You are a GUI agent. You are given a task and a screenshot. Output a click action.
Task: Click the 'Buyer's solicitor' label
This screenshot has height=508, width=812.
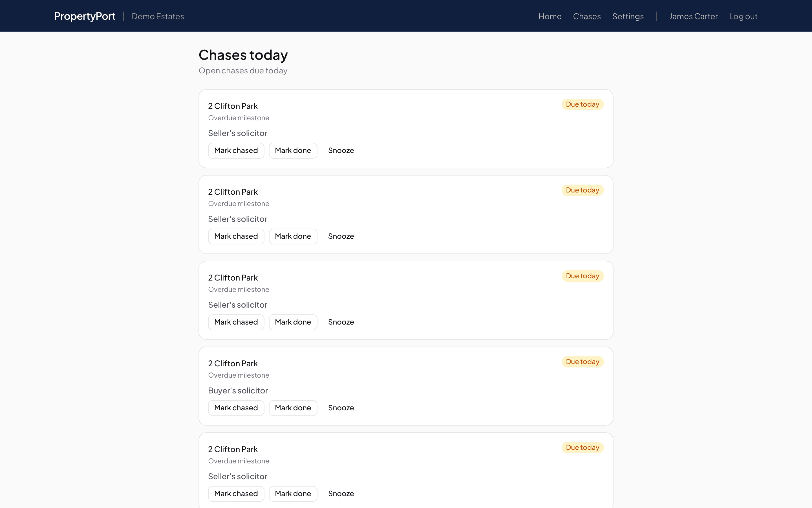click(x=238, y=390)
